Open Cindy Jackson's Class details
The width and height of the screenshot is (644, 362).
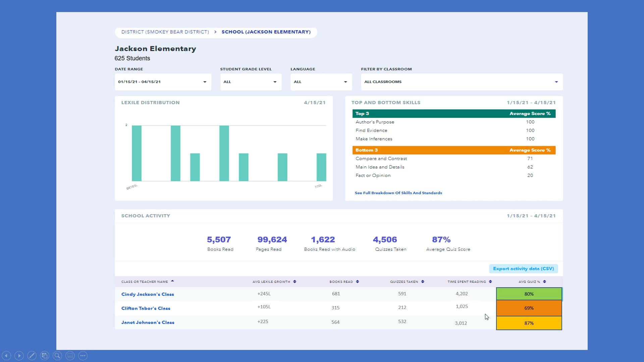point(148,294)
